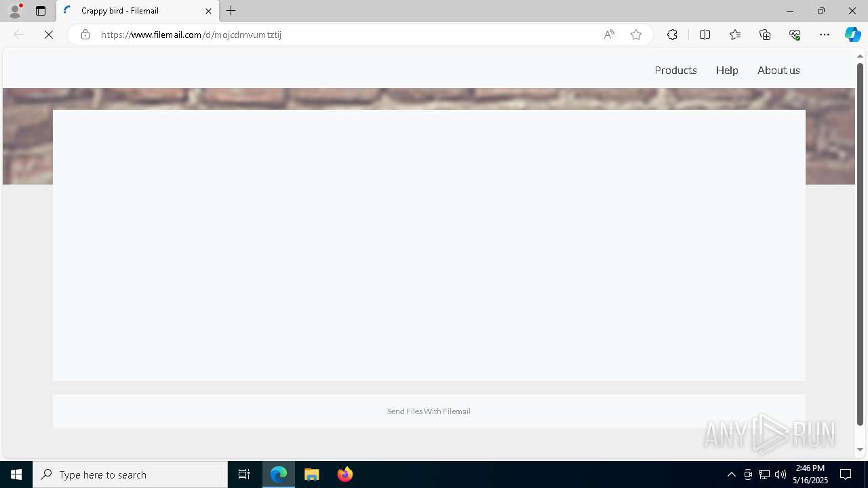Image resolution: width=868 pixels, height=488 pixels.
Task: Click the page scrollbar up arrow
Action: [x=860, y=56]
